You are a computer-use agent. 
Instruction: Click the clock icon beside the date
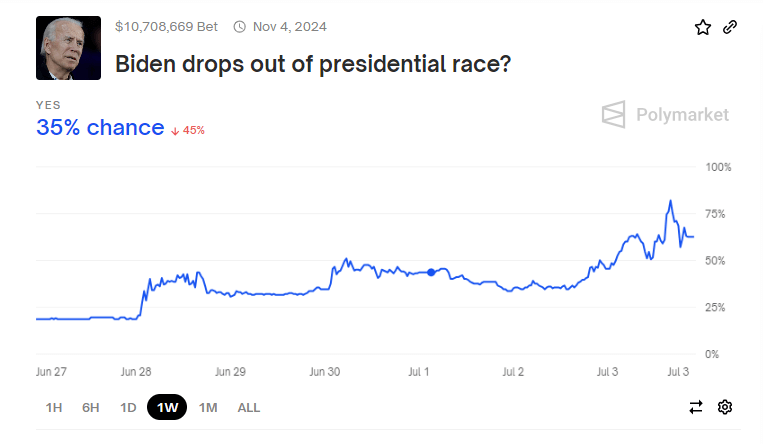[239, 26]
